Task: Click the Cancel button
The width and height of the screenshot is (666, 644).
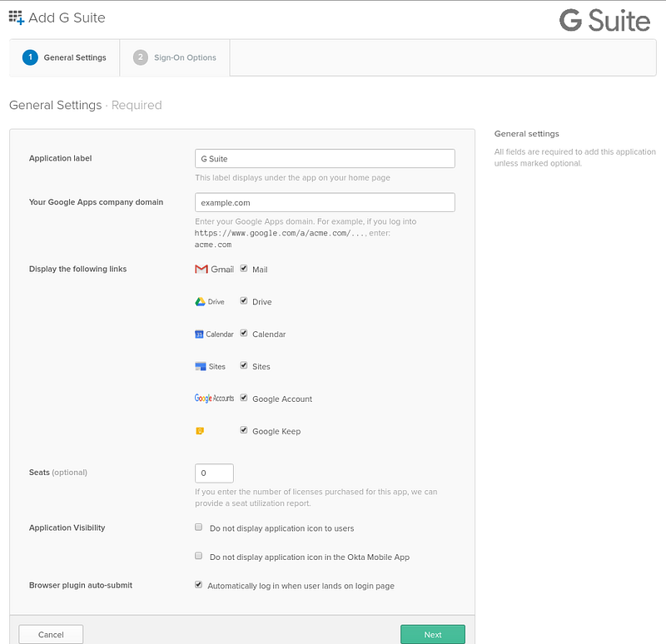Action: (x=51, y=634)
